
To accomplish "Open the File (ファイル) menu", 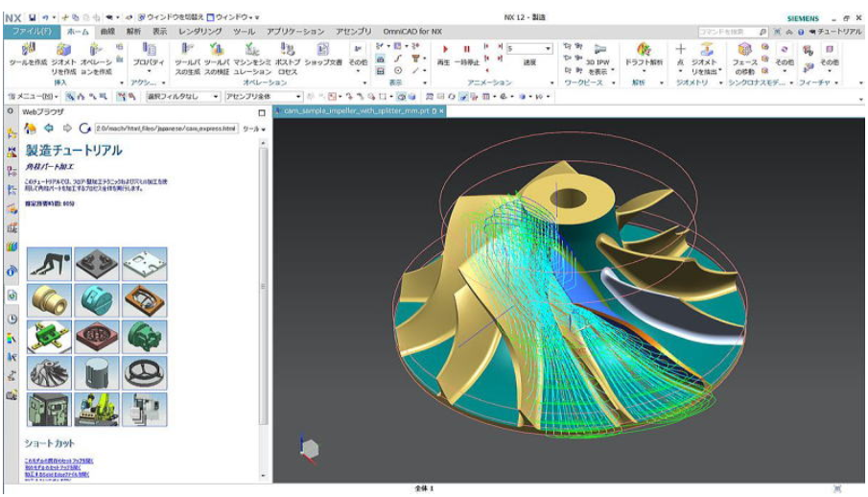I will (x=32, y=32).
